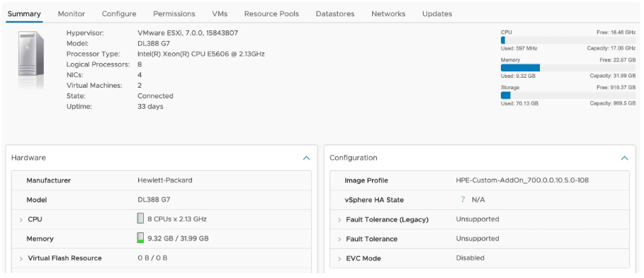This screenshot has width=644, height=278.
Task: Click the 'NICs:' label
Action: pyautogui.click(x=75, y=75)
